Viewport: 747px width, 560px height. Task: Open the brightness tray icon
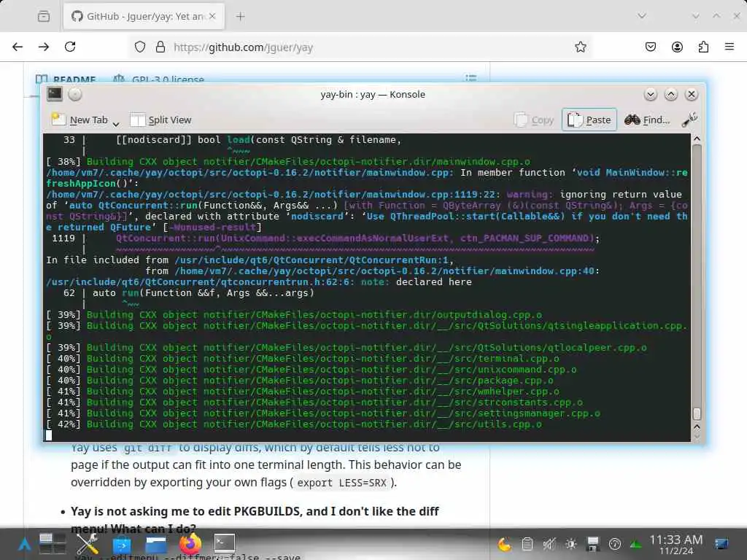tap(570, 544)
